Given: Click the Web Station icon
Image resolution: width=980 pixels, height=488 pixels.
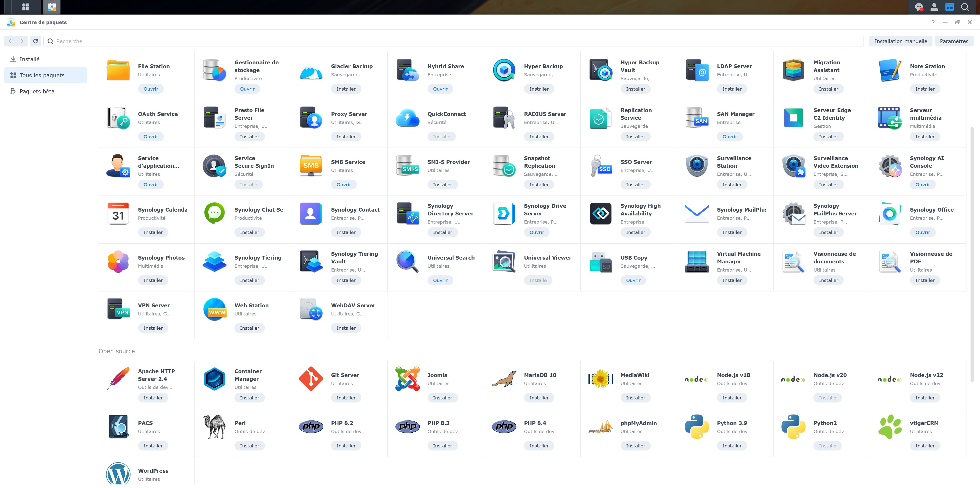Looking at the screenshot, I should click(215, 309).
